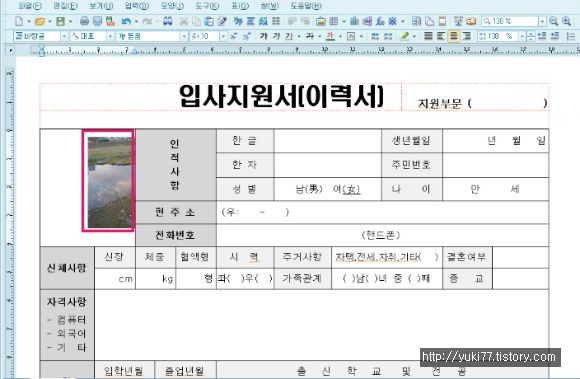Insert a table using the table icon
580x379 pixels.
tap(334, 21)
